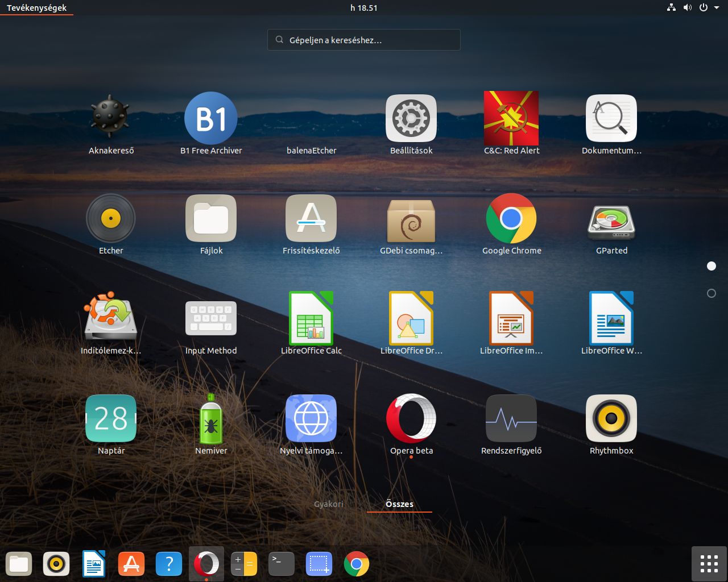This screenshot has height=582, width=728.
Task: Open Calculator from the dock
Action: tap(244, 564)
